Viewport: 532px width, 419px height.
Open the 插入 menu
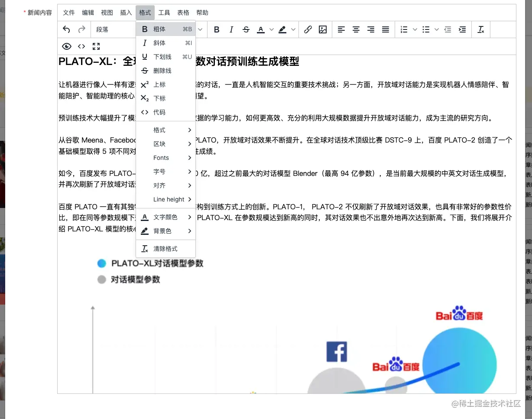coord(126,13)
